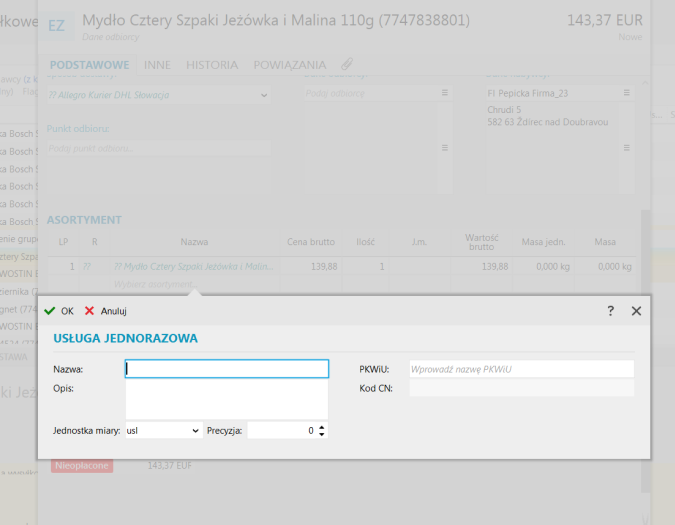Click the Nieopłacone status badge
Screen dimensions: 675x525
pyautogui.click(x=82, y=466)
